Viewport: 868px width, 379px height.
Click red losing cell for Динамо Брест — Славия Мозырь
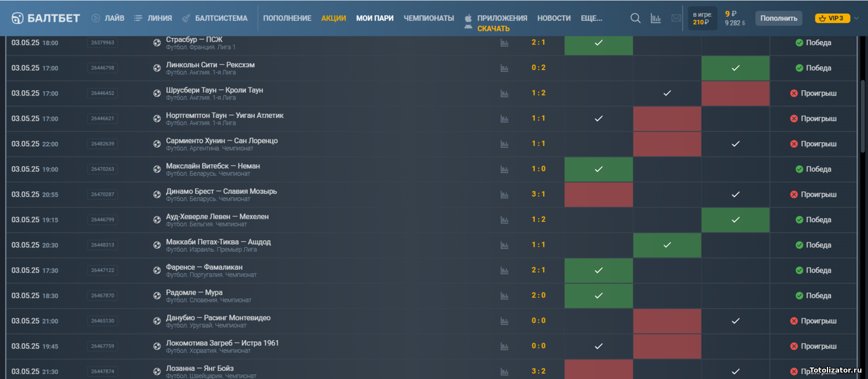[599, 194]
